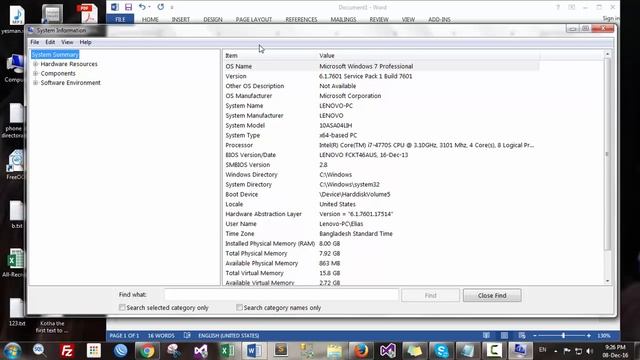640x360 pixels.
Task: Click the details list scroll-up arrow
Action: [607, 54]
